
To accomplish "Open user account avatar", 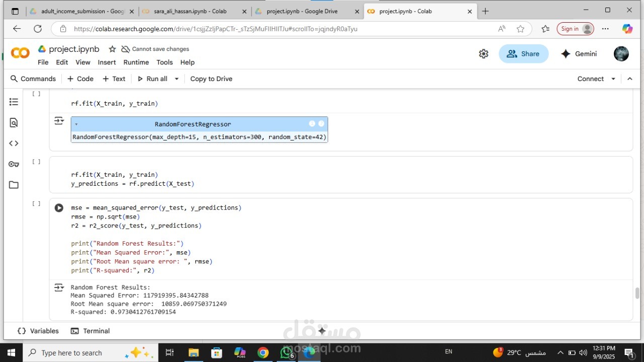I will 621,54.
